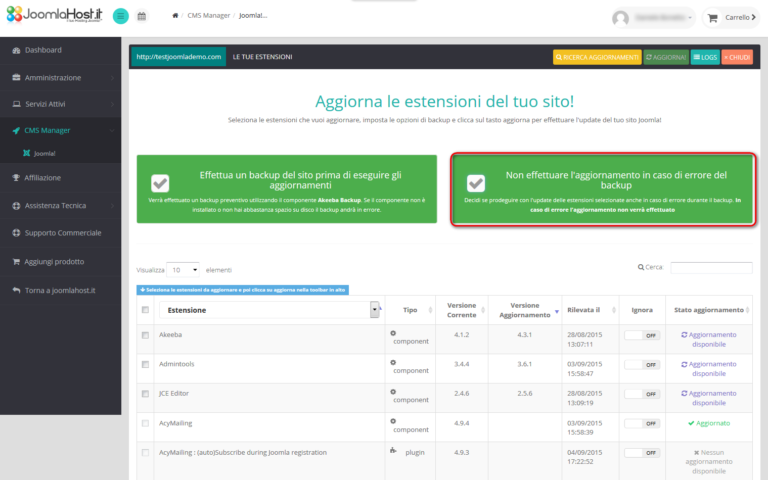Viewport: 768px width, 480px height.
Task: Open the Visualizza entries count dropdown
Action: click(182, 269)
